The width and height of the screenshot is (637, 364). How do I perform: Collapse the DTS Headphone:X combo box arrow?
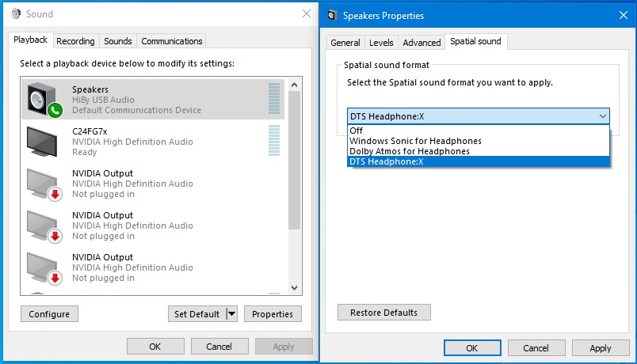click(602, 116)
